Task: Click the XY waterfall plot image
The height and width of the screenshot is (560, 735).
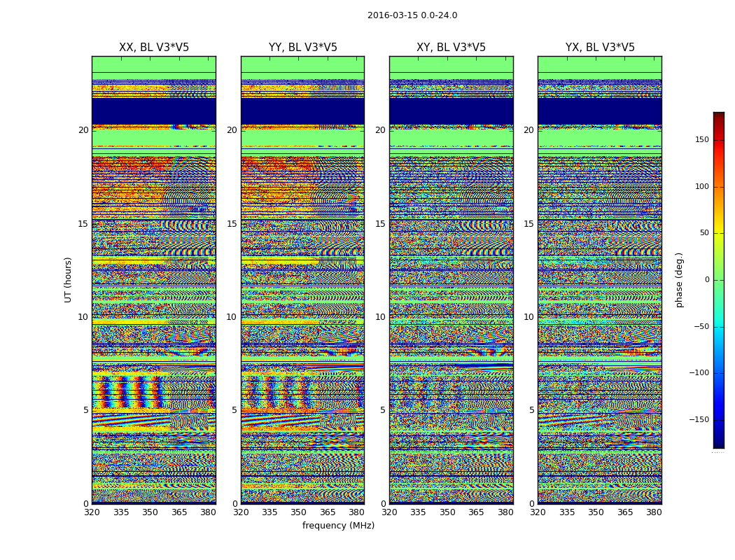Action: [451, 280]
